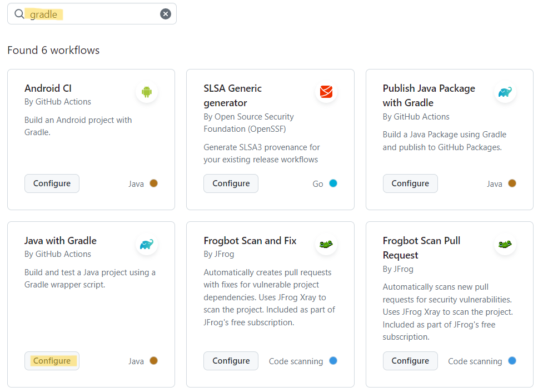Configure the Android CI workflow
This screenshot has height=392, width=538.
point(52,183)
